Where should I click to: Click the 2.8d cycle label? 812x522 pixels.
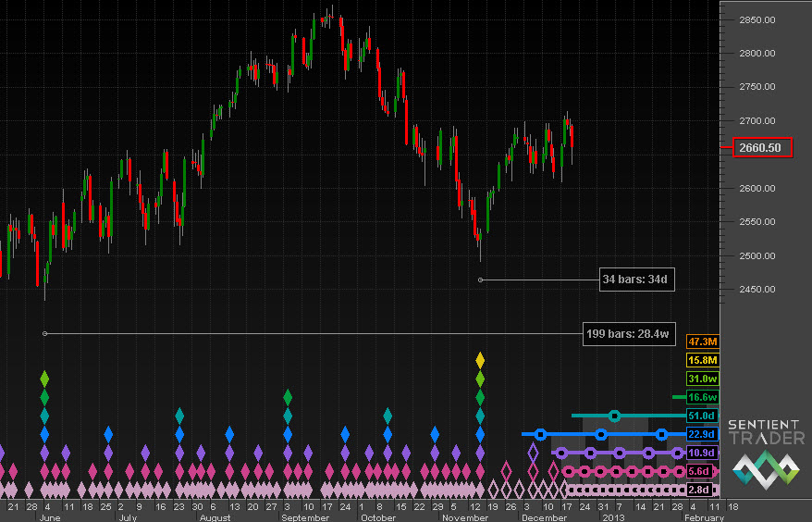pos(699,489)
